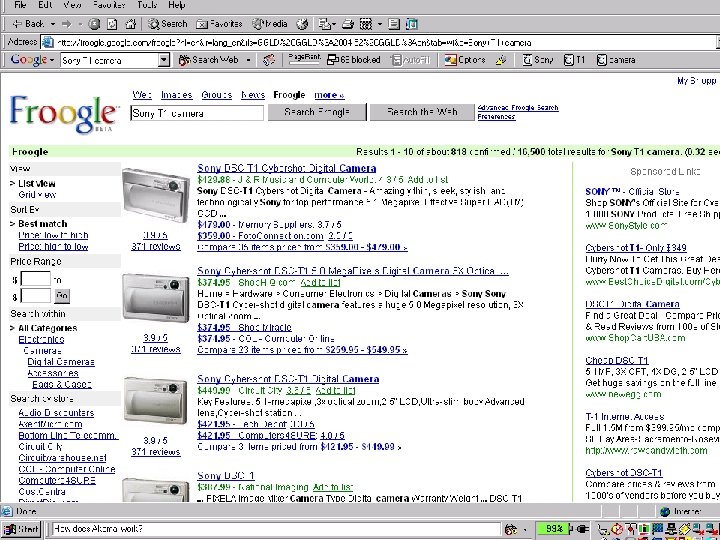The width and height of the screenshot is (720, 540).
Task: Open the Edit menu in the menu bar
Action: (x=45, y=5)
